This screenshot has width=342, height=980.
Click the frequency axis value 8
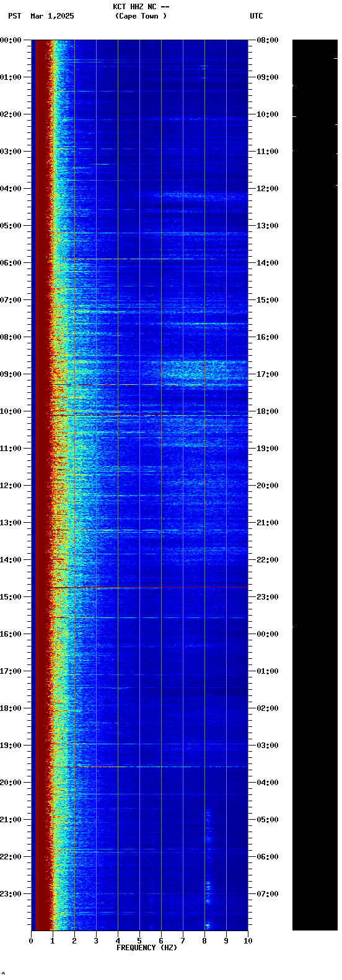click(x=204, y=941)
